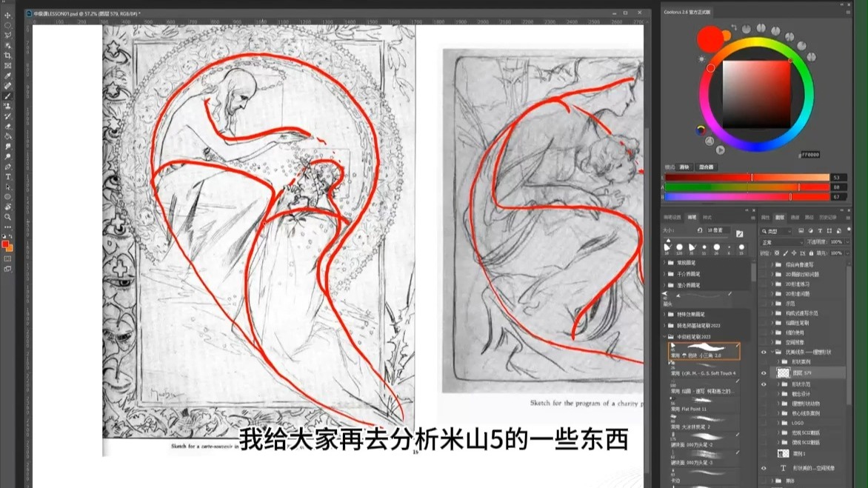Select the Zoom tool

pyautogui.click(x=7, y=217)
